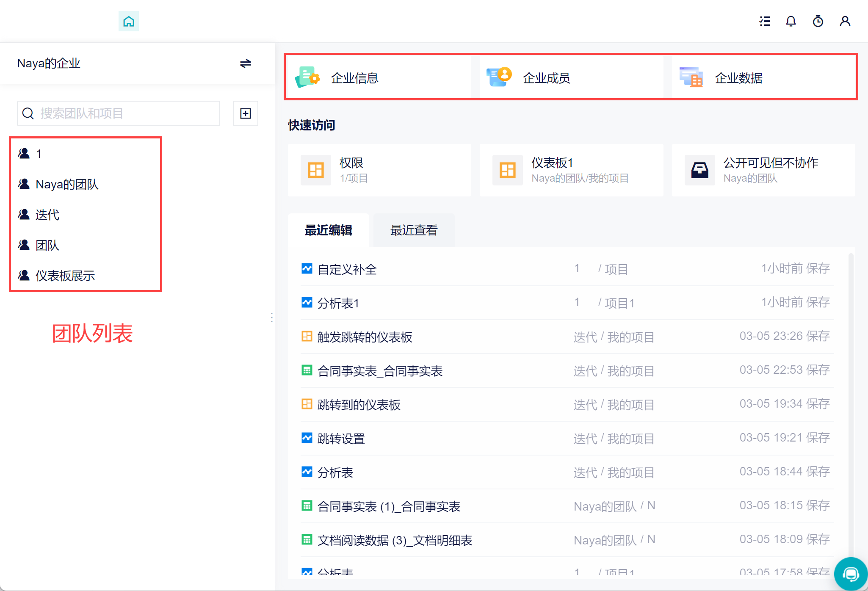The height and width of the screenshot is (591, 868).
Task: Select the 最近编辑 tab
Action: pyautogui.click(x=329, y=230)
